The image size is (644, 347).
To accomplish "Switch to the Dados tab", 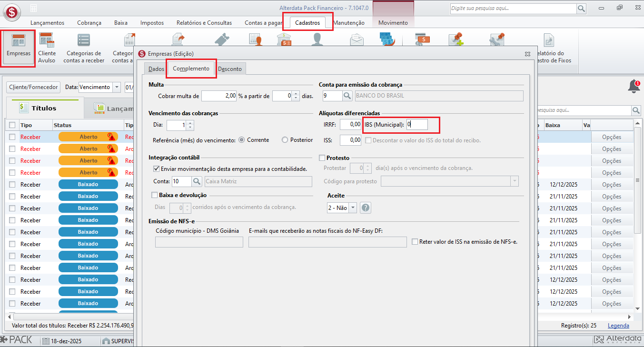I will 156,69.
